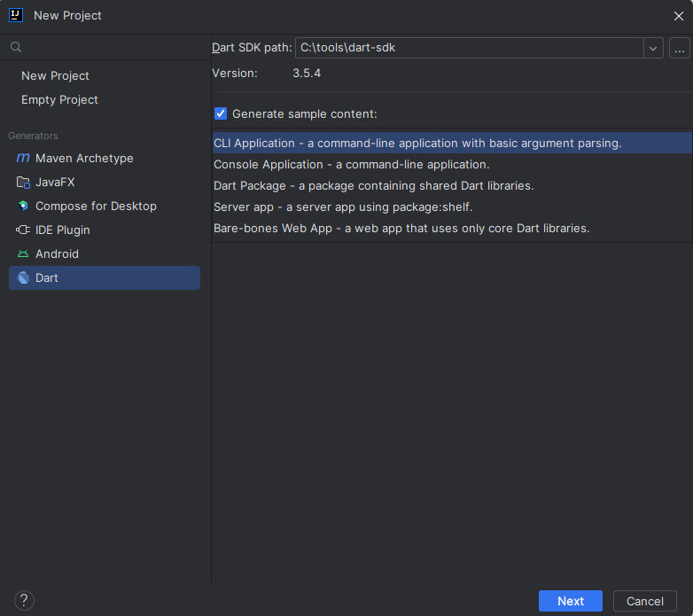Choose the Compose for Desktop generator
The height and width of the screenshot is (616, 693).
105,206
